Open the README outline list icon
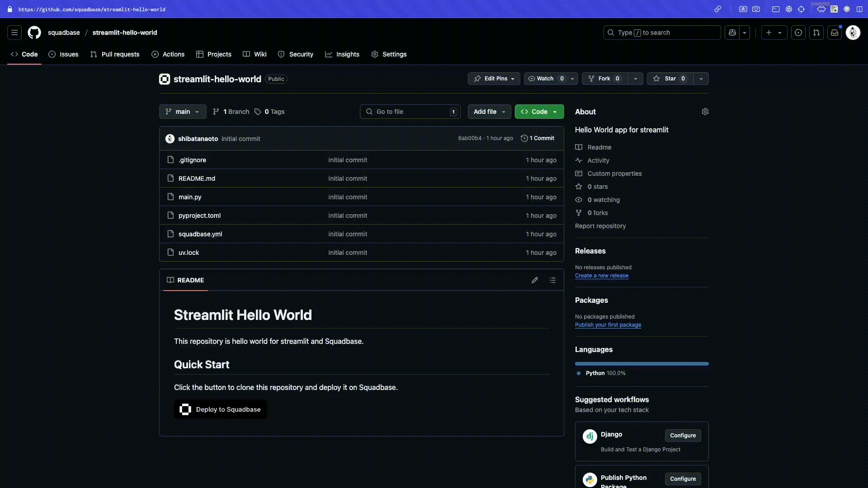868x488 pixels. click(x=552, y=280)
